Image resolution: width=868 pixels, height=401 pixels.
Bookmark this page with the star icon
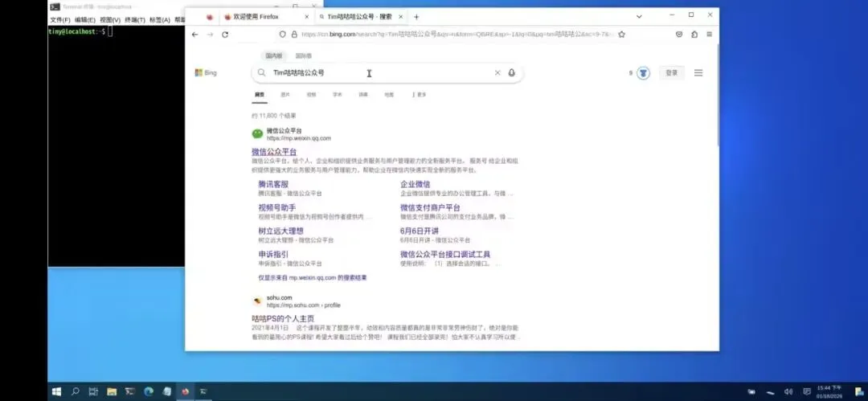[621, 35]
